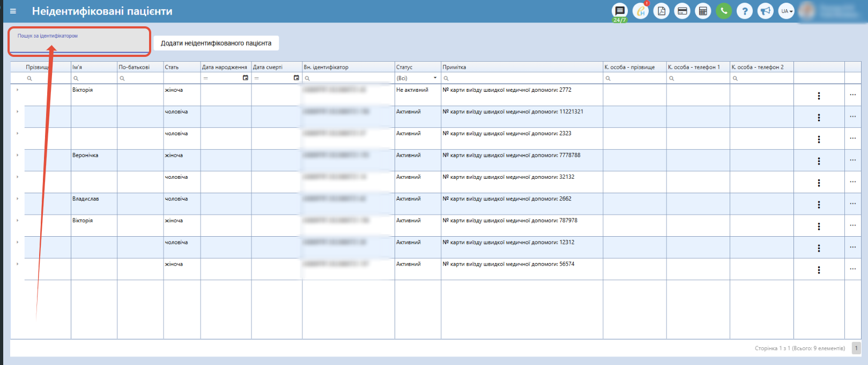Click horizontal ellipsis on card 11221321 row
The height and width of the screenshot is (365, 868).
853,116
